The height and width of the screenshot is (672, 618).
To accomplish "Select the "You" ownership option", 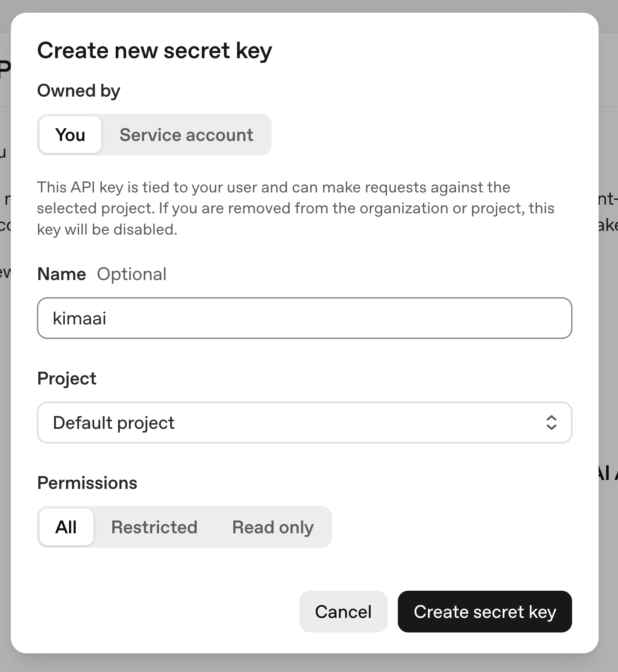I will tap(70, 135).
